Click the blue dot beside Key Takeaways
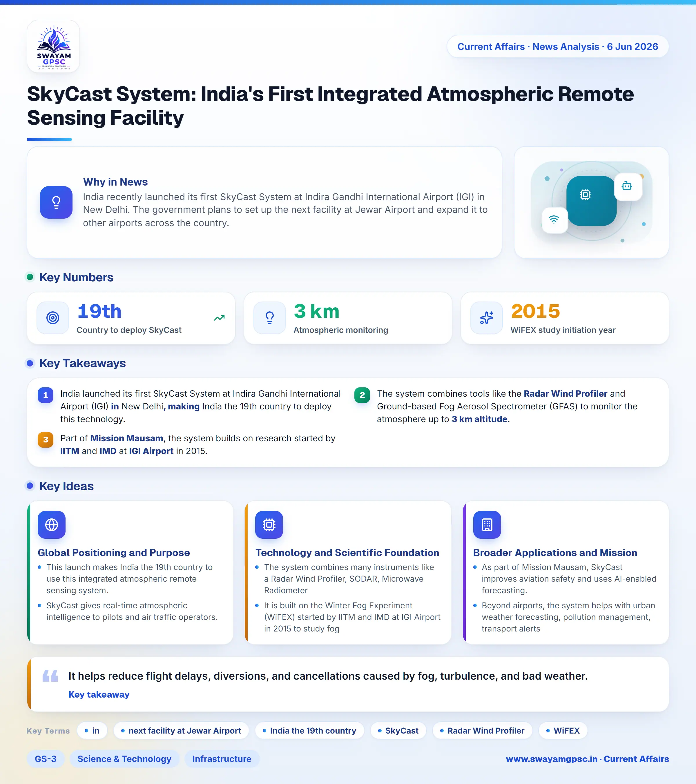Image resolution: width=696 pixels, height=784 pixels. coord(30,363)
